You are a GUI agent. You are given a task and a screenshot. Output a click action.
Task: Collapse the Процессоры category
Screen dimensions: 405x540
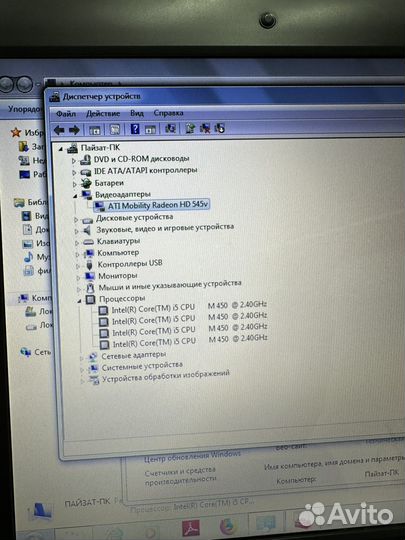click(79, 301)
